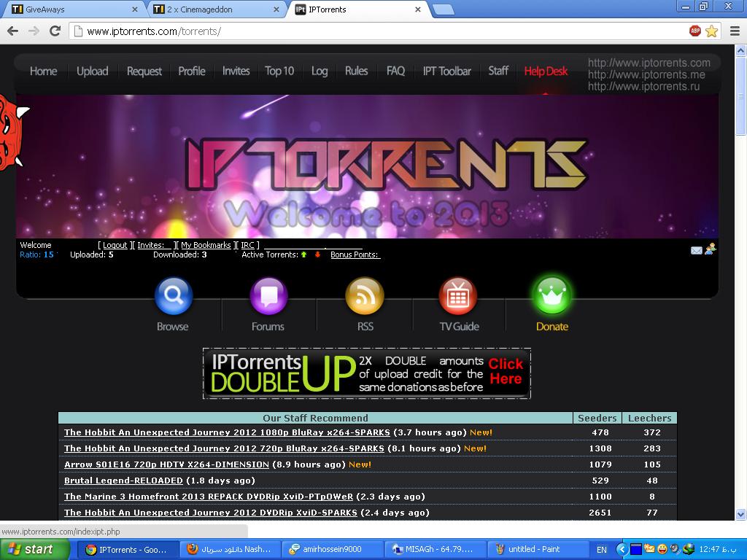Open the red Help Desk menu item
The image size is (747, 560).
tap(546, 71)
